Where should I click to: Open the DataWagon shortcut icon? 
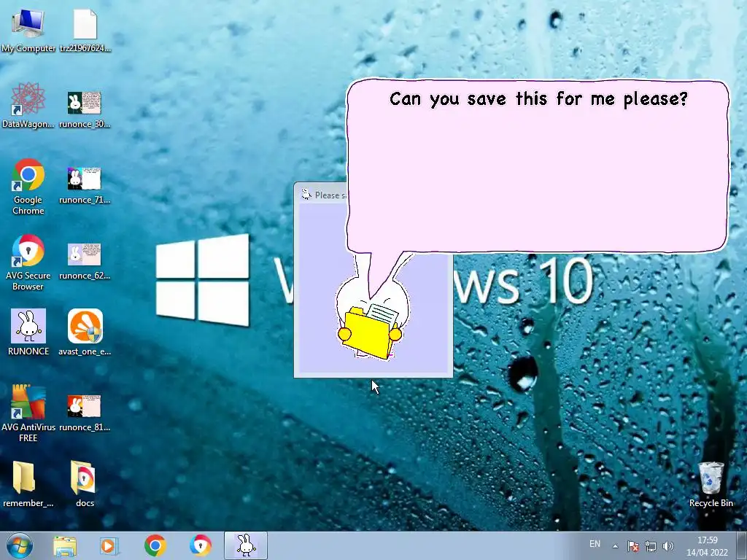point(28,106)
